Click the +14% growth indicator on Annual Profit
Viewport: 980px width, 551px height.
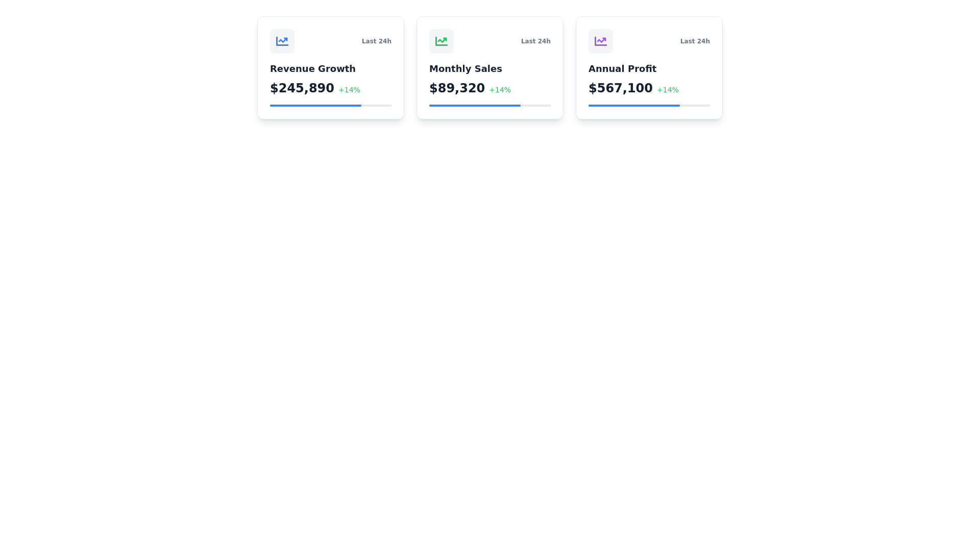pyautogui.click(x=668, y=89)
